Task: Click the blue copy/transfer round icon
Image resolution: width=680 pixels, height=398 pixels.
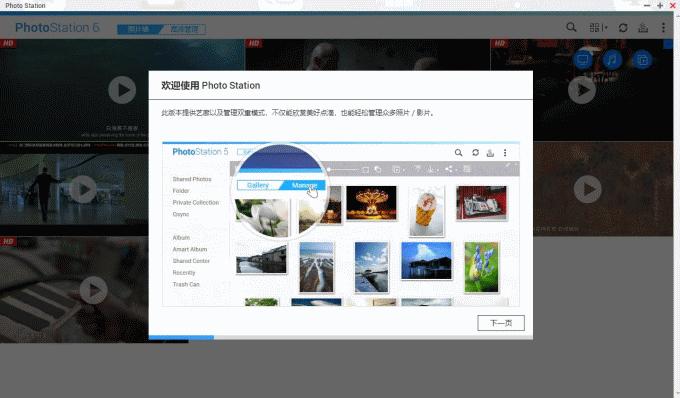Action: click(x=642, y=60)
